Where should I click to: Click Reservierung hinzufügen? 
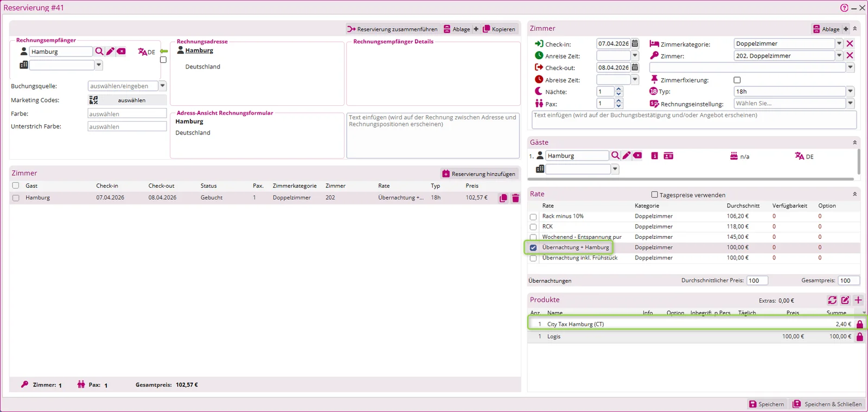click(479, 174)
